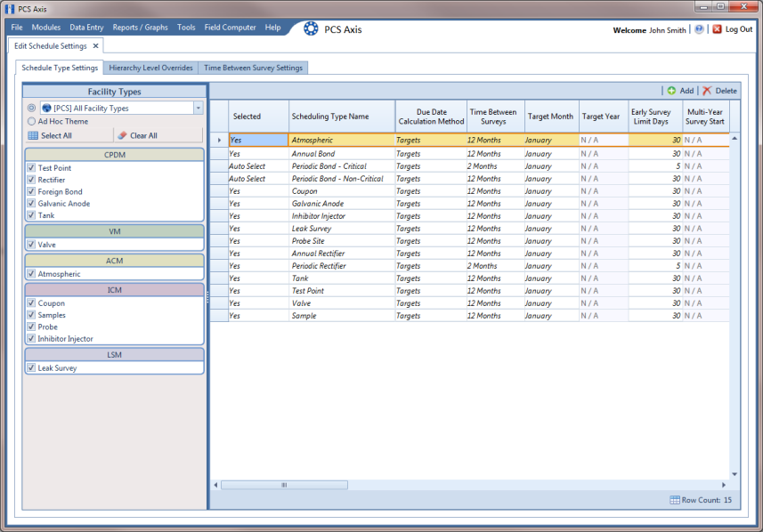Open the All Facility Types dropdown arrow
Image resolution: width=763 pixels, height=532 pixels.
click(198, 108)
